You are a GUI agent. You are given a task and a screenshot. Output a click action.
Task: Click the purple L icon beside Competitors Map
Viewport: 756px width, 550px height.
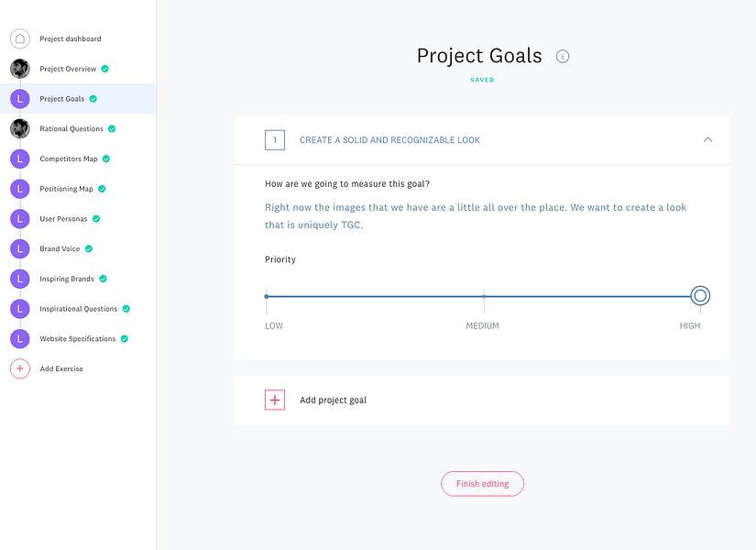coord(19,159)
